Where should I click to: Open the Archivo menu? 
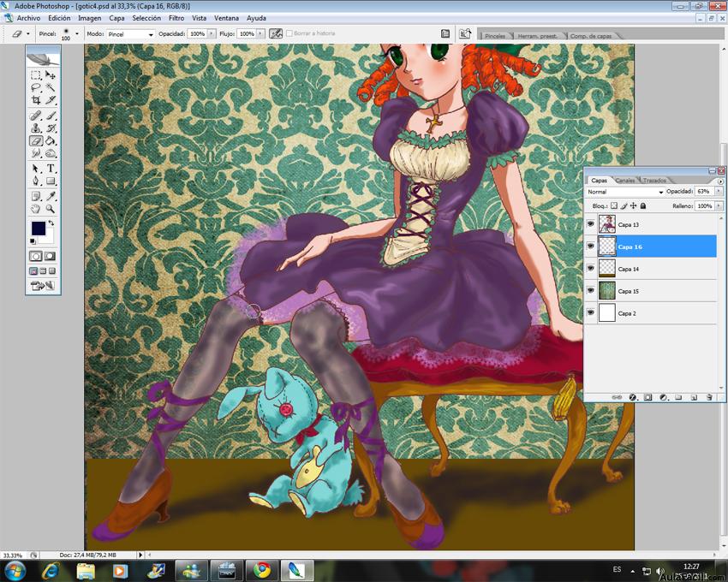28,18
